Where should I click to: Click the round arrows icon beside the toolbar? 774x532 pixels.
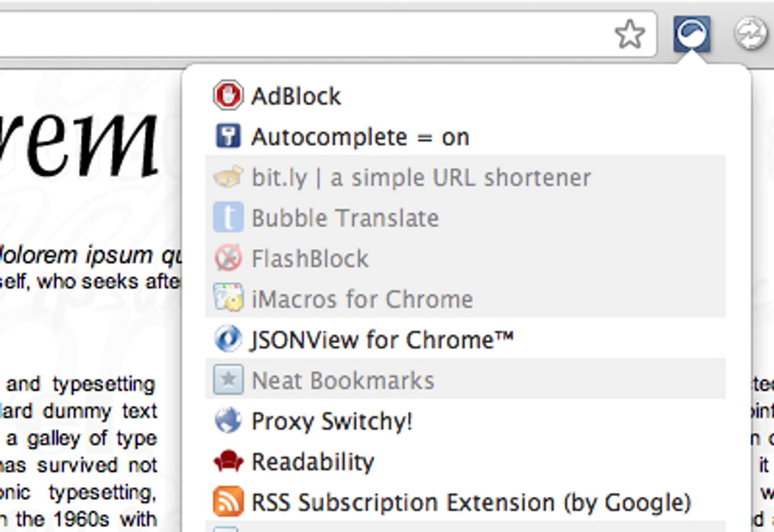[750, 34]
